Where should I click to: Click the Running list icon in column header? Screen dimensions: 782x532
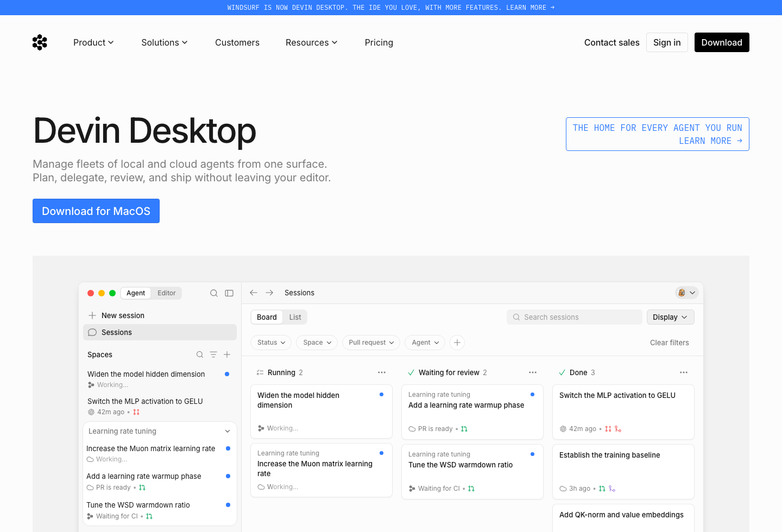pos(260,372)
